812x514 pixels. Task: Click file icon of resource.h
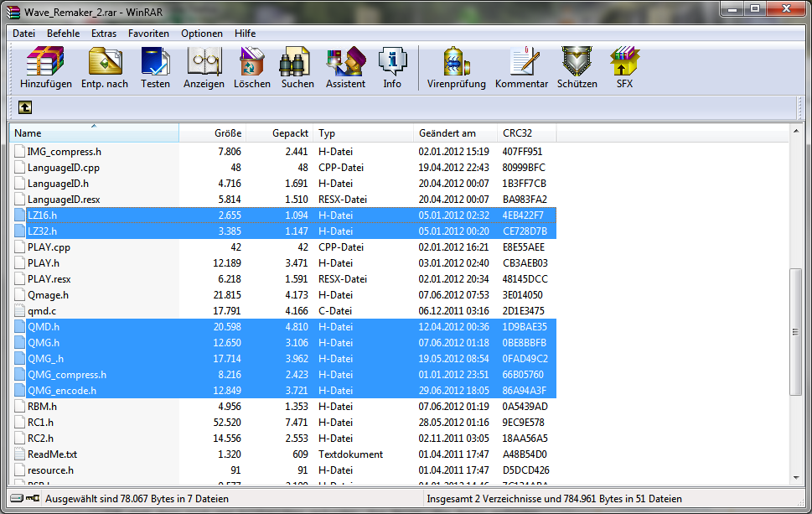point(19,470)
